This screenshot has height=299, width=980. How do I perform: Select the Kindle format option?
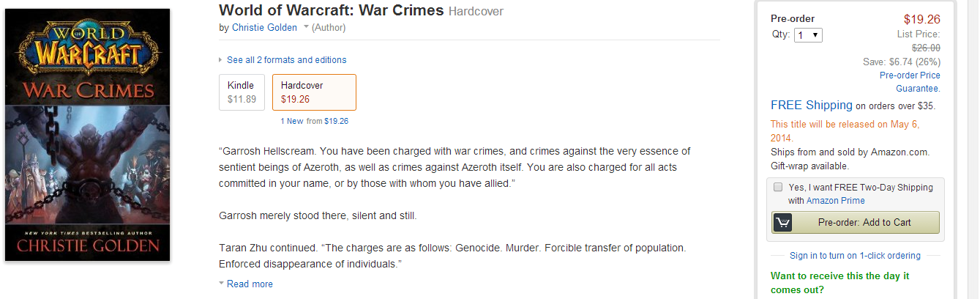tap(242, 92)
